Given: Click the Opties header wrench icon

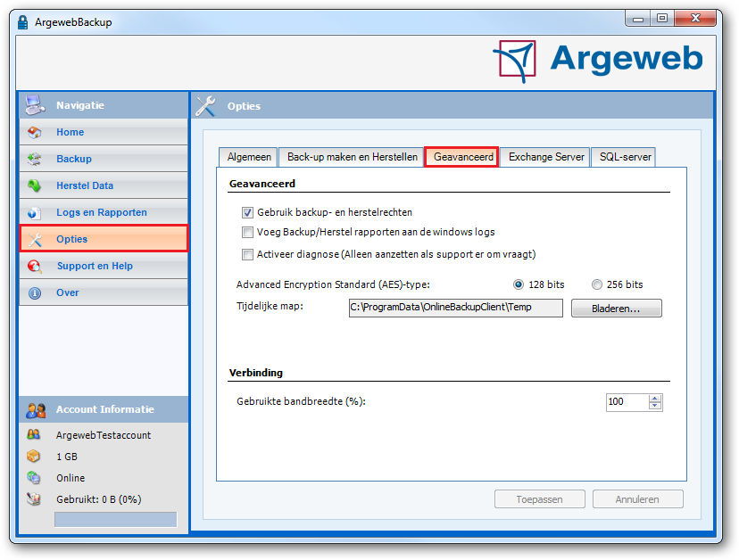Looking at the screenshot, I should [x=205, y=106].
